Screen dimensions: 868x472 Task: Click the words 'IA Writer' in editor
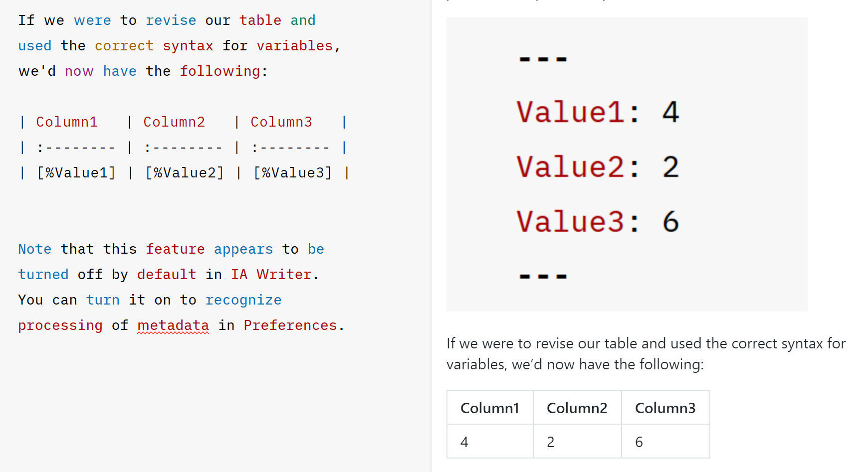pyautogui.click(x=271, y=275)
